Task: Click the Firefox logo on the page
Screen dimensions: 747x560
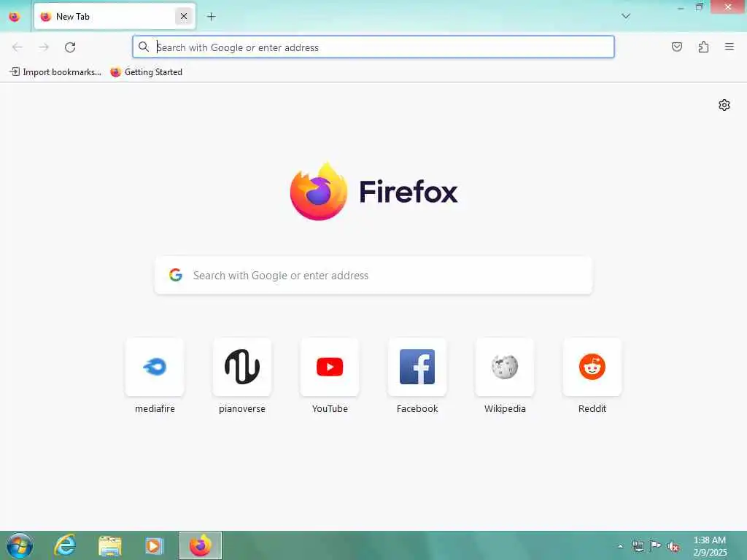Action: pos(374,192)
